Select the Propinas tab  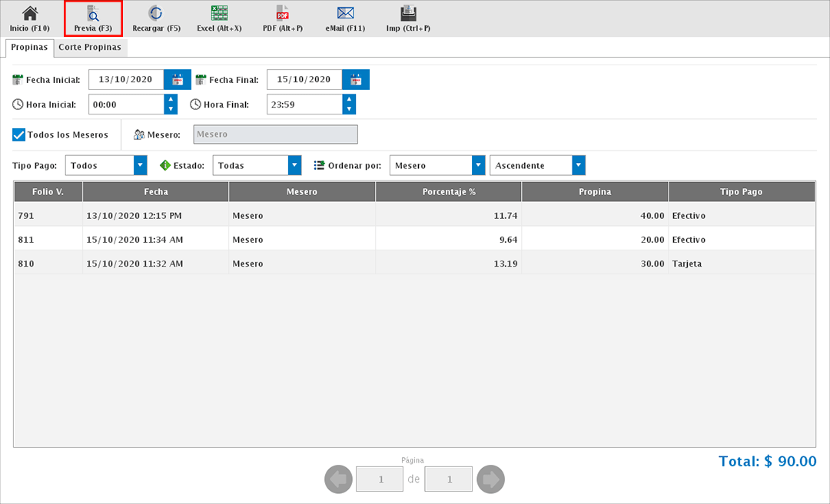29,47
